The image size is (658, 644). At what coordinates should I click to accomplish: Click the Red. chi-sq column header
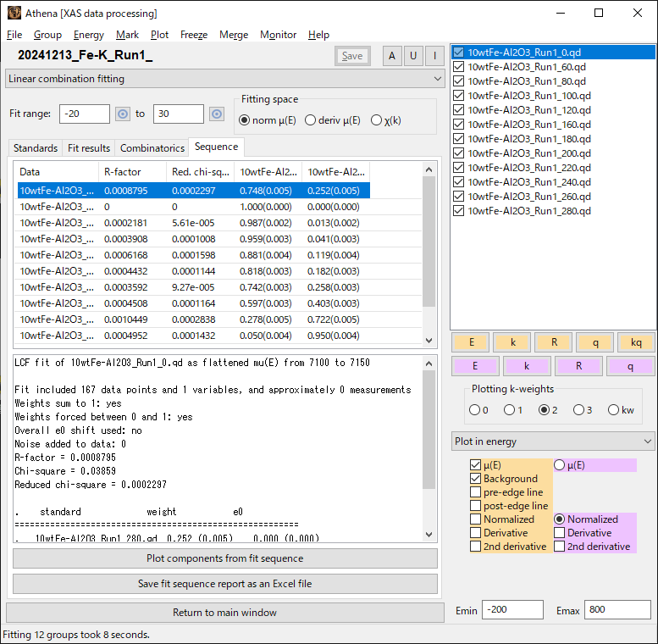tap(200, 172)
